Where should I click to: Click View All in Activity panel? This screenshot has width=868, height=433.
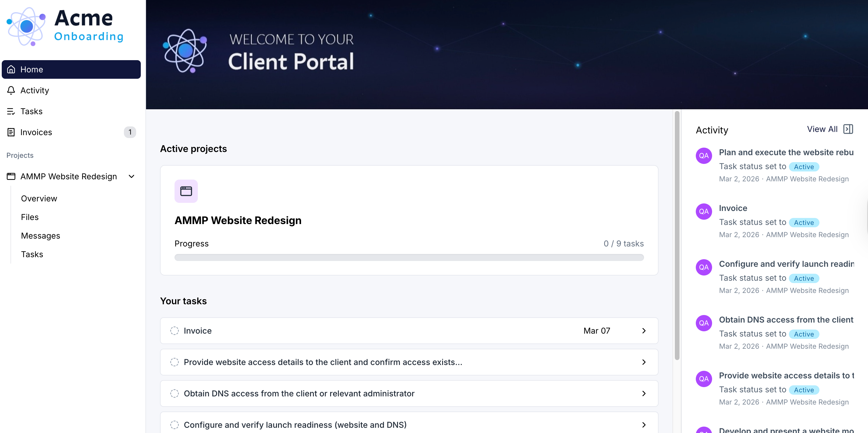pyautogui.click(x=822, y=129)
